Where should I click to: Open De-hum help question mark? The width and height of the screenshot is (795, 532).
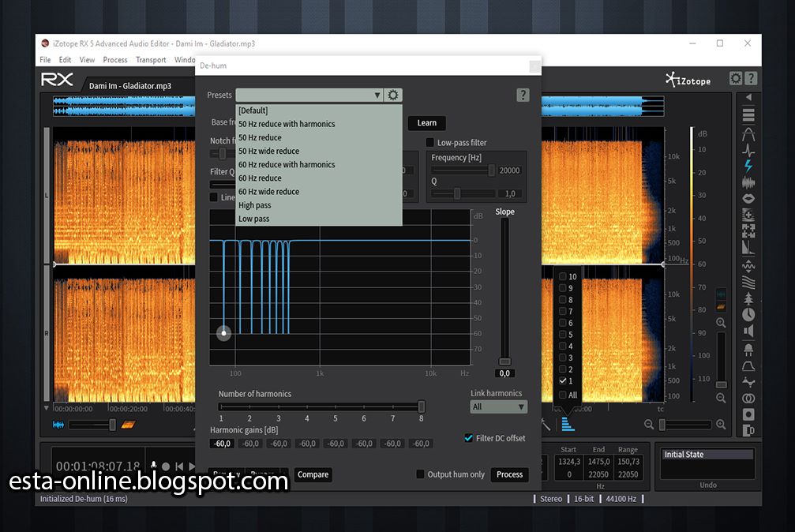(x=523, y=95)
